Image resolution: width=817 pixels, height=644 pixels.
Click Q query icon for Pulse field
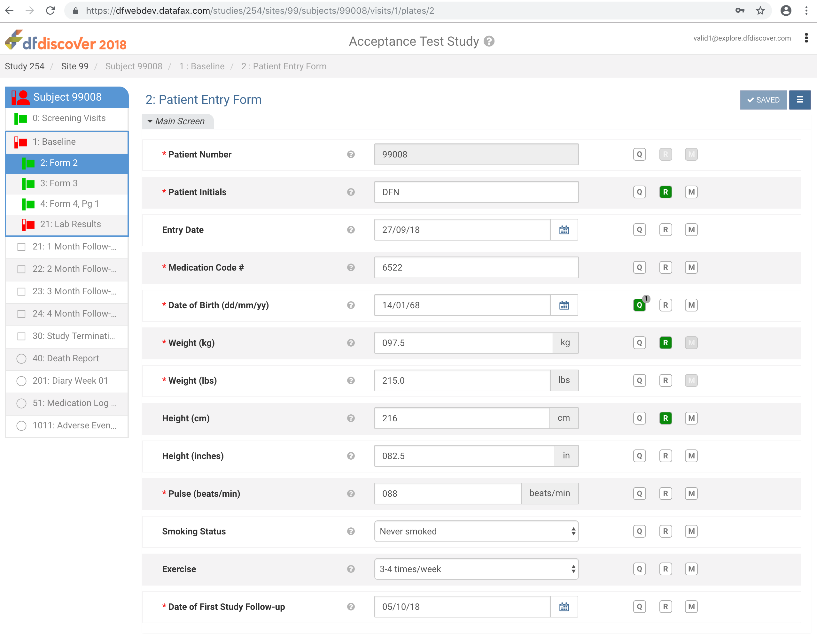coord(639,494)
